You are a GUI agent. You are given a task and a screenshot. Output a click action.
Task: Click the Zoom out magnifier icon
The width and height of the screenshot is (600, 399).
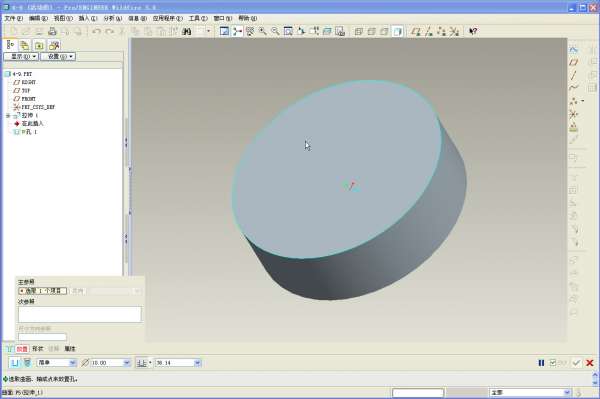point(275,31)
